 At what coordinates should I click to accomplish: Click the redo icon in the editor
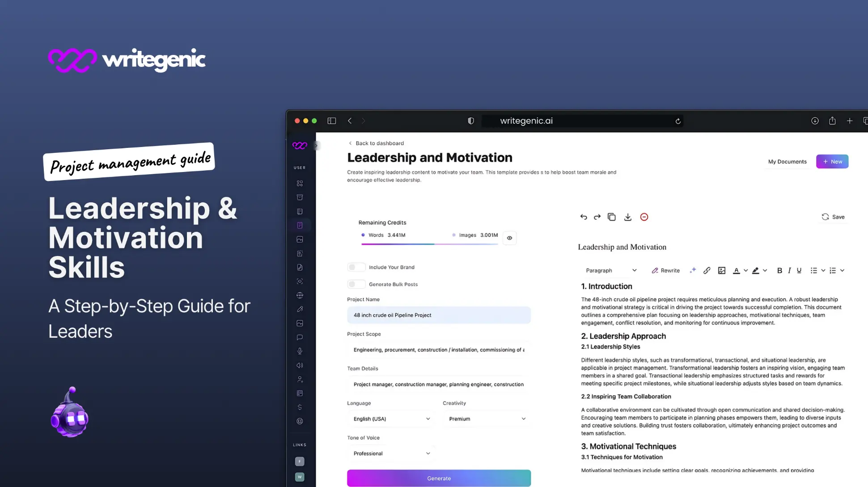click(x=597, y=217)
